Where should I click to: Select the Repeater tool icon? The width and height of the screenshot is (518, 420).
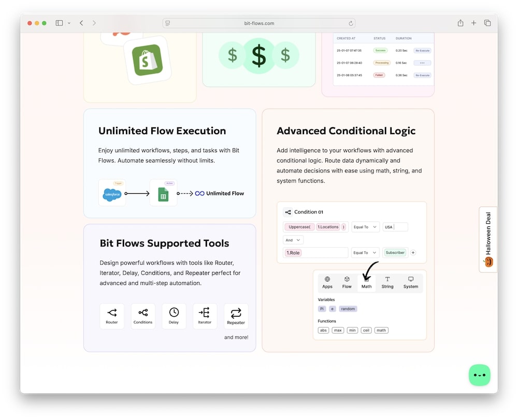pos(236,316)
